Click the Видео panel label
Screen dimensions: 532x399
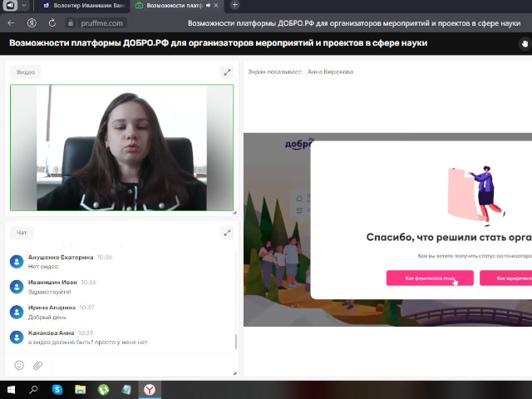26,72
